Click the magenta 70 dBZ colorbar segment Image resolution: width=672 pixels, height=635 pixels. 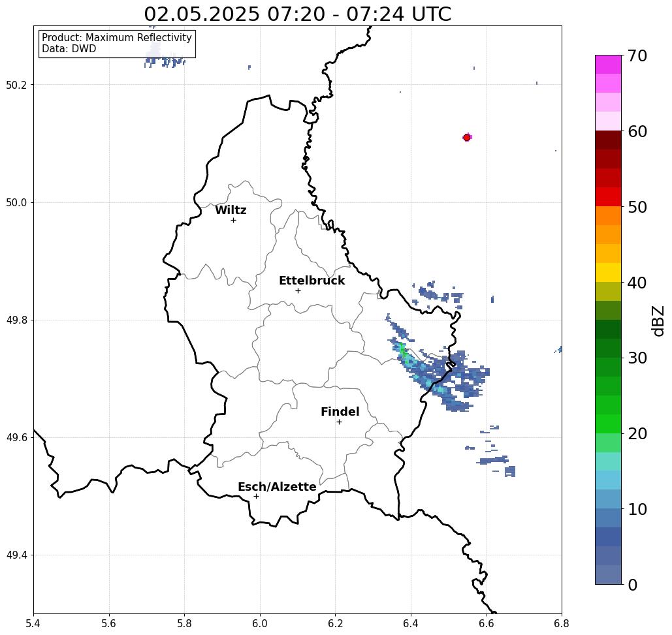pyautogui.click(x=608, y=65)
